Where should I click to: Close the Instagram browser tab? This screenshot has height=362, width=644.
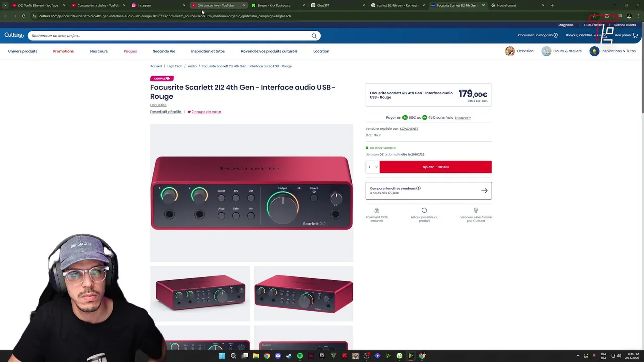184,5
